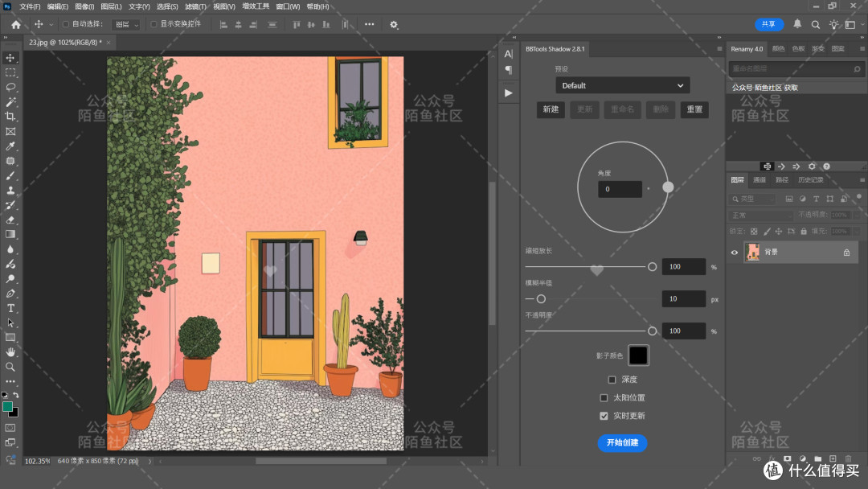The width and height of the screenshot is (868, 489).
Task: Open the 窗口(W) menu
Action: [288, 6]
